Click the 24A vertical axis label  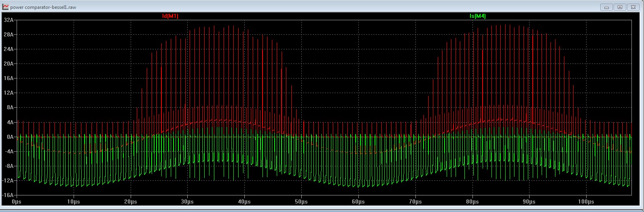point(9,49)
